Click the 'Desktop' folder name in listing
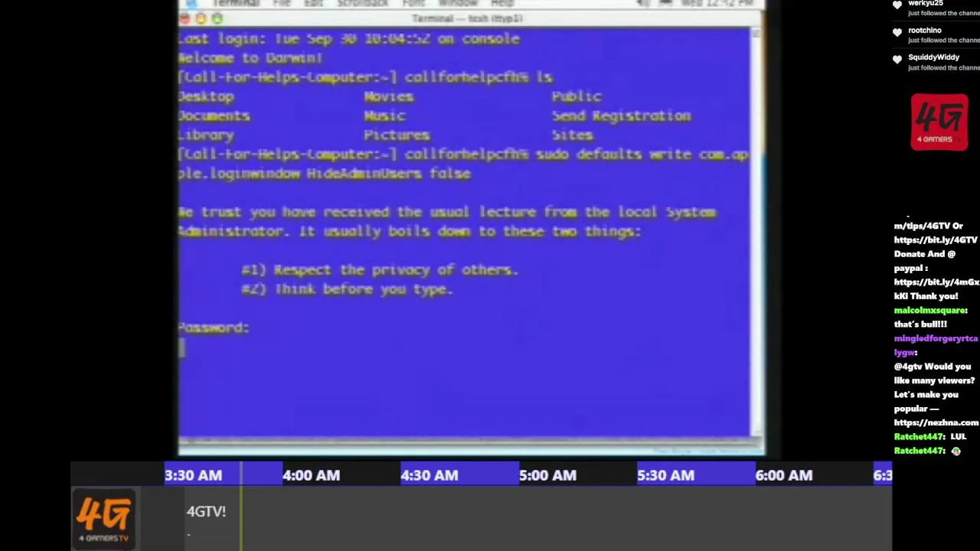 (206, 96)
